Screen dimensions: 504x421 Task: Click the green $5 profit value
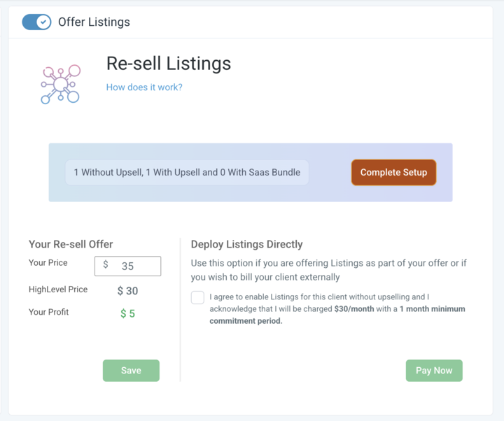tap(127, 313)
